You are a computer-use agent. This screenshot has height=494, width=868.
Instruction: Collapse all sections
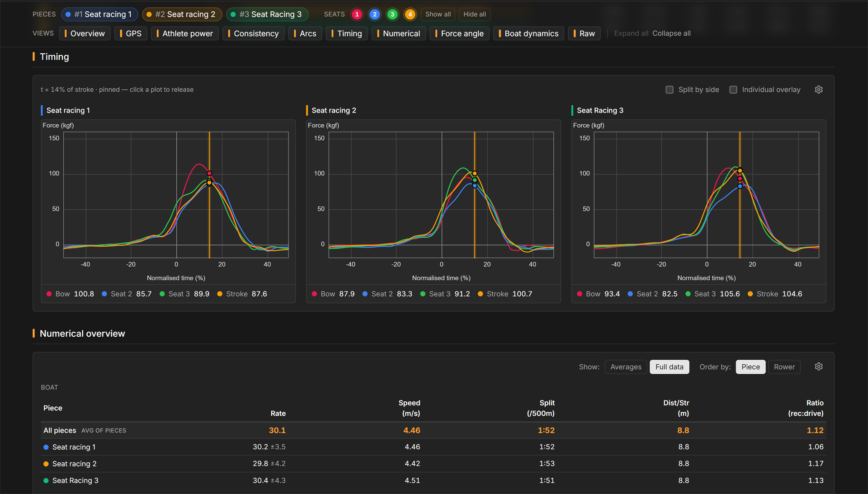[671, 33]
